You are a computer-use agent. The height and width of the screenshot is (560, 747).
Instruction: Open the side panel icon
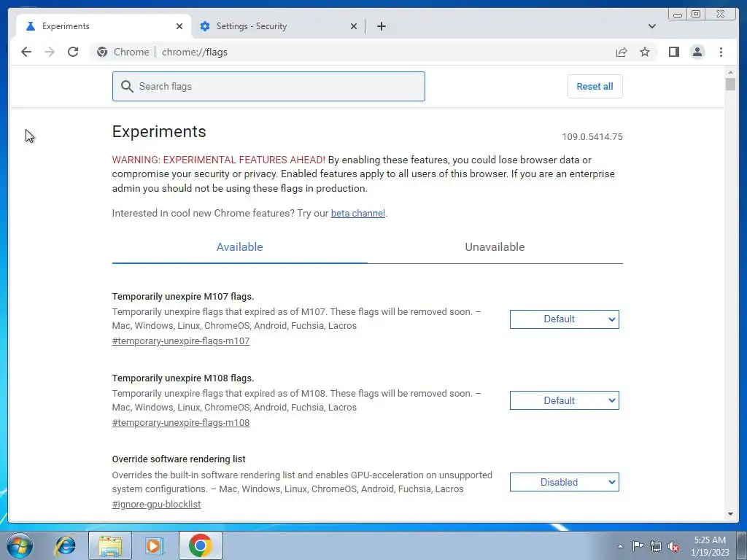tap(673, 52)
